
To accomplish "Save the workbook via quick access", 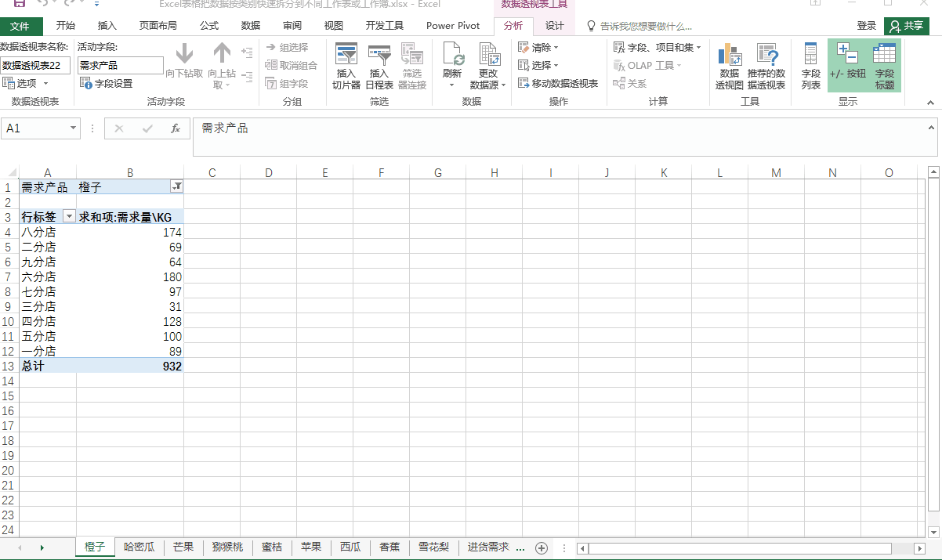I will (x=20, y=4).
